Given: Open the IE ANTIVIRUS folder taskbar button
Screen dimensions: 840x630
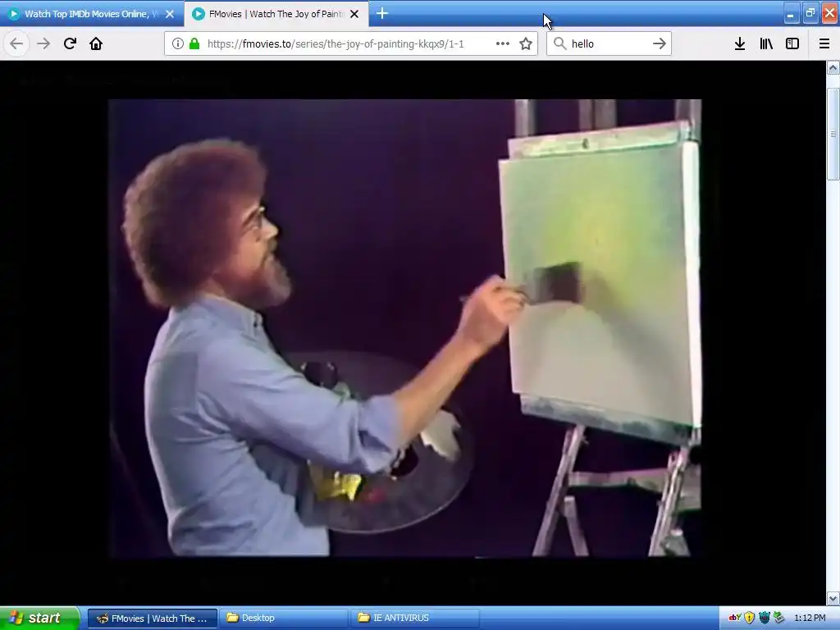Looking at the screenshot, I should pos(414,619).
